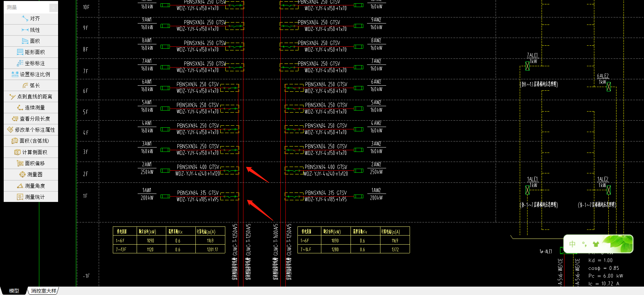Click left table cell value 1201.17
The height and width of the screenshot is (295, 644).
pos(212,249)
